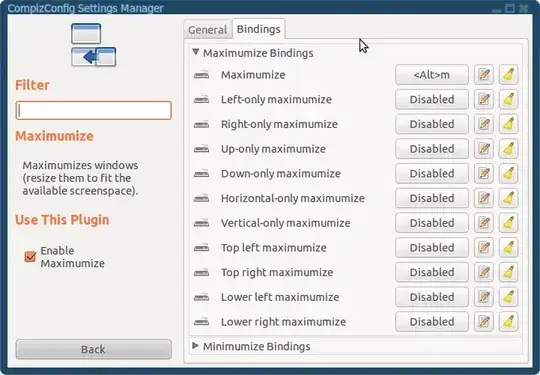
Task: Reset Horizontal-only maximumize with broom icon
Action: click(x=508, y=198)
